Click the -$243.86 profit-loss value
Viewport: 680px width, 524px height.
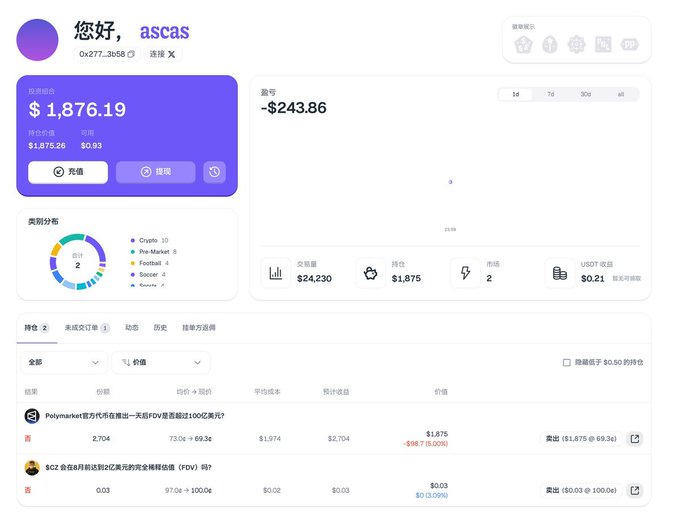pyautogui.click(x=294, y=108)
